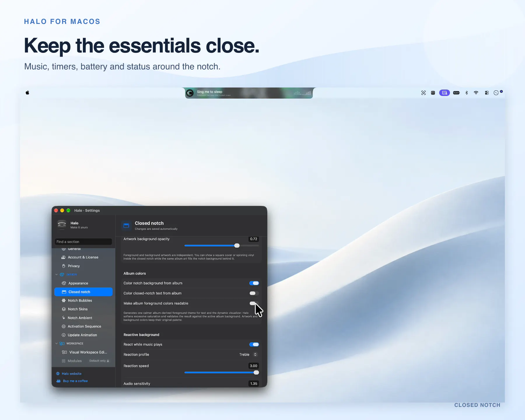Click the Privacy hand icon

(x=64, y=266)
